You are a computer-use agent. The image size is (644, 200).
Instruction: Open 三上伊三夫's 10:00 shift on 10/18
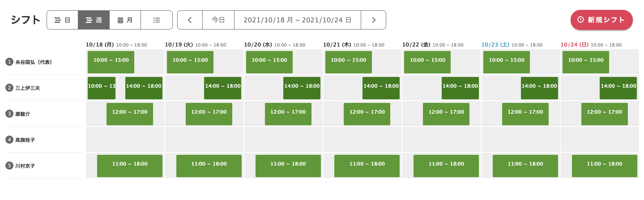coord(102,88)
